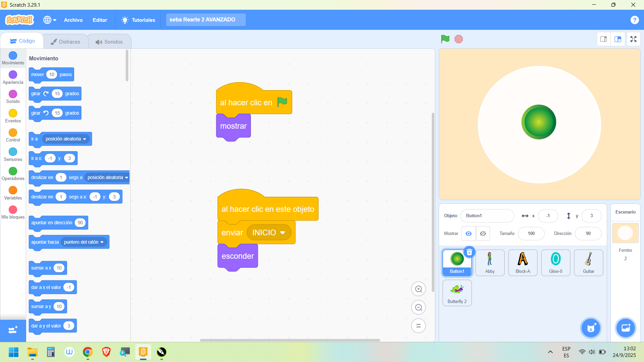
Task: Switch to small stage layout
Action: pyautogui.click(x=603, y=39)
